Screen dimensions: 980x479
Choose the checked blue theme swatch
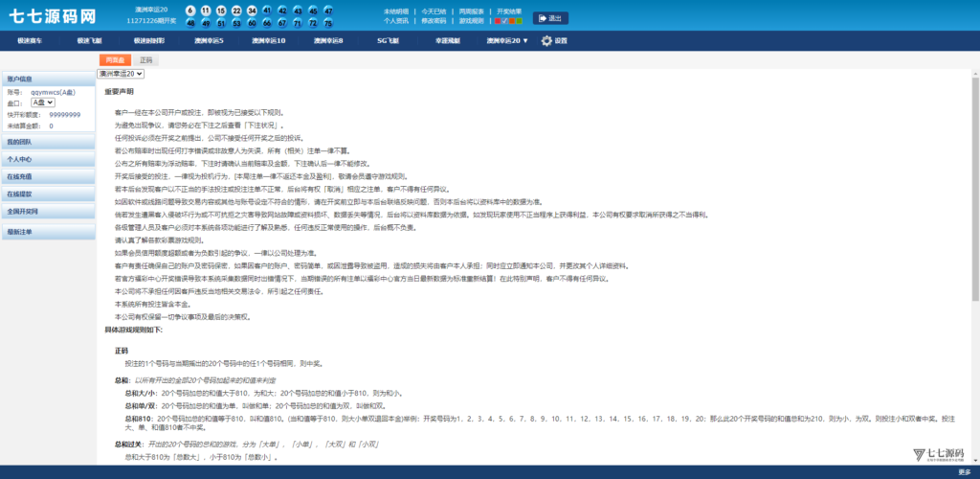505,21
